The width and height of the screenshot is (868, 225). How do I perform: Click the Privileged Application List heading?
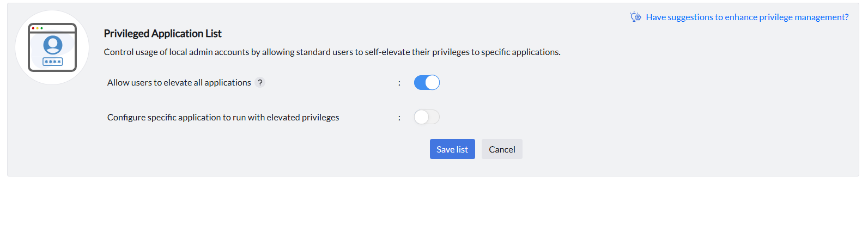click(162, 34)
